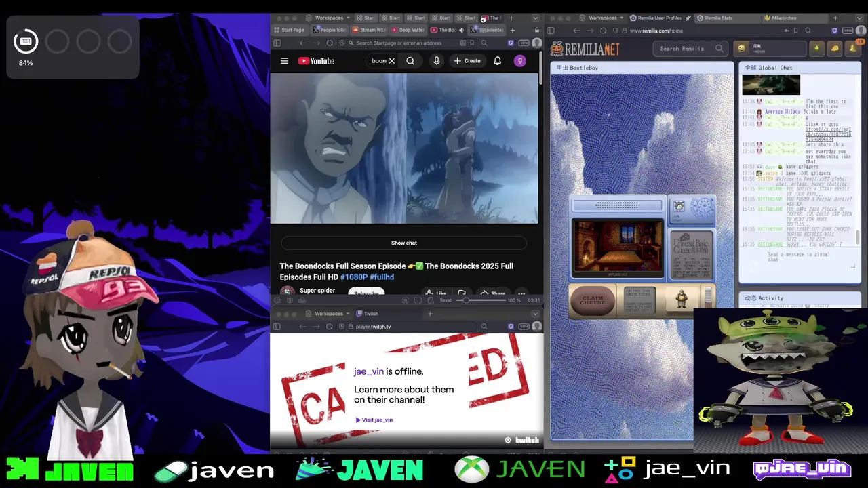Switch to Deep Water tab
This screenshot has width=868, height=488.
tap(408, 30)
